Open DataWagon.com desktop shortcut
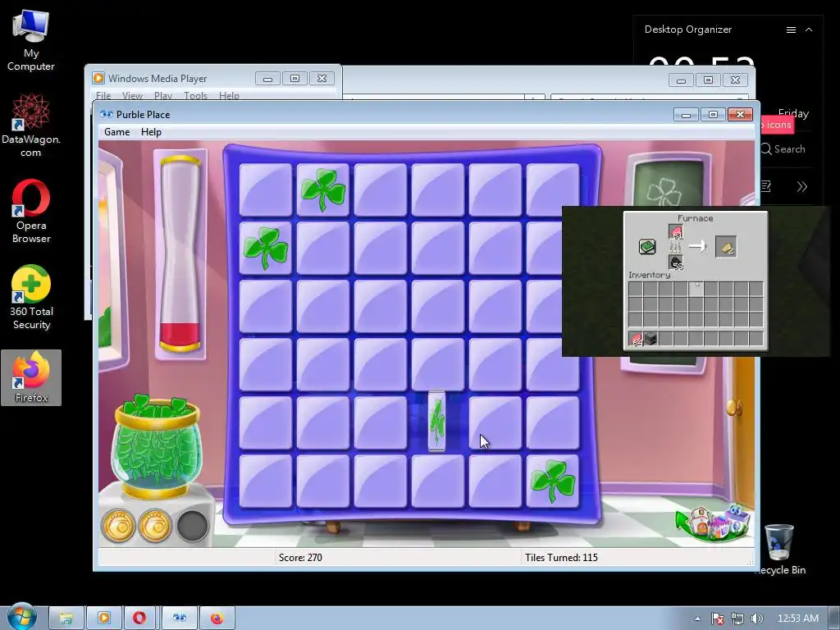 tap(30, 126)
